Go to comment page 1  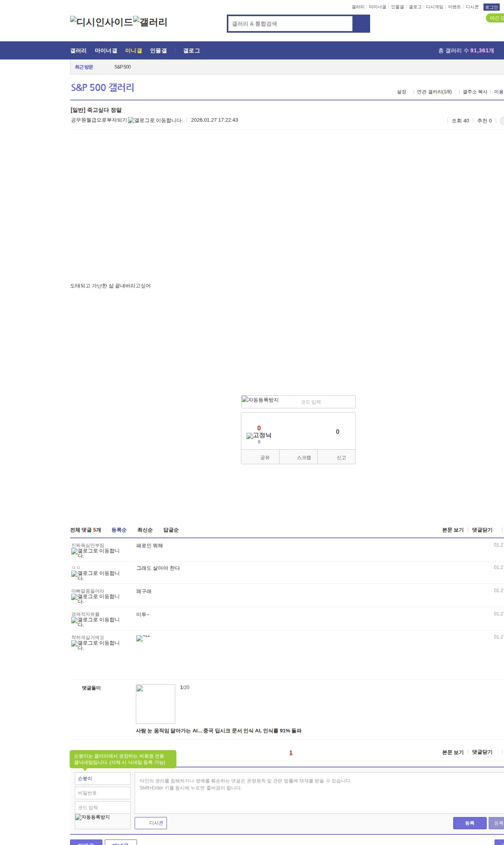point(291,752)
